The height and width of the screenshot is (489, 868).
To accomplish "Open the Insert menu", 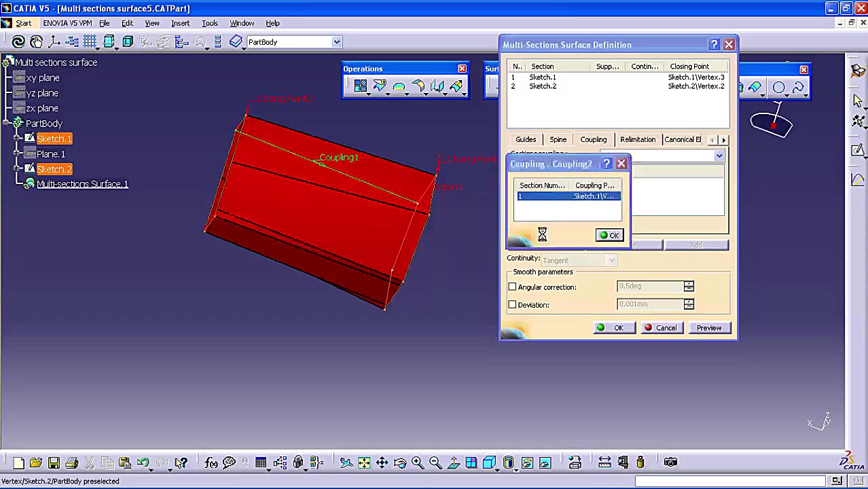I will click(181, 23).
